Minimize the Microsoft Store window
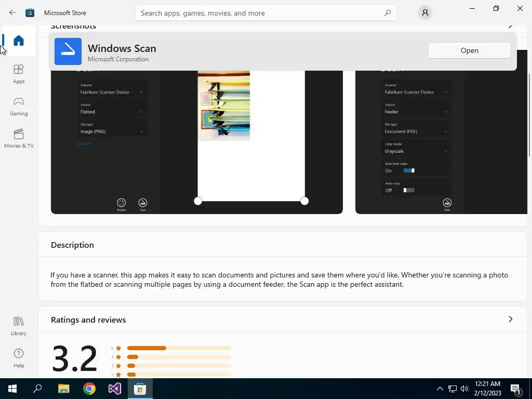This screenshot has height=399, width=532. click(x=472, y=8)
